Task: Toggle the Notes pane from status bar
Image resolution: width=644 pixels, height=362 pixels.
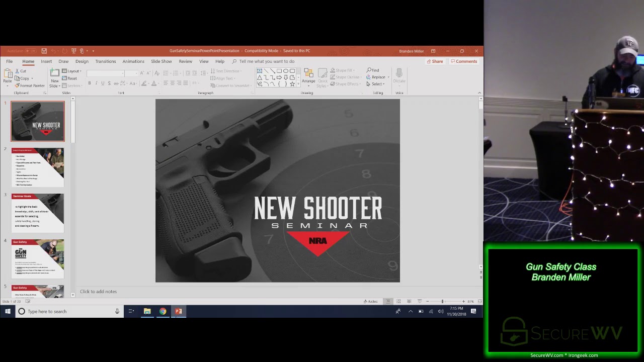Action: (x=371, y=302)
